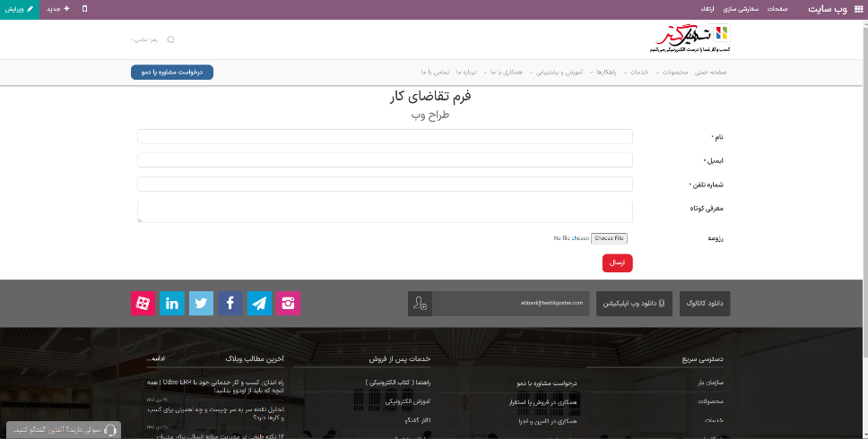Viewport: 868px width, 439px height.
Task: Click the دانلود کاتالوگ button
Action: [x=705, y=304]
